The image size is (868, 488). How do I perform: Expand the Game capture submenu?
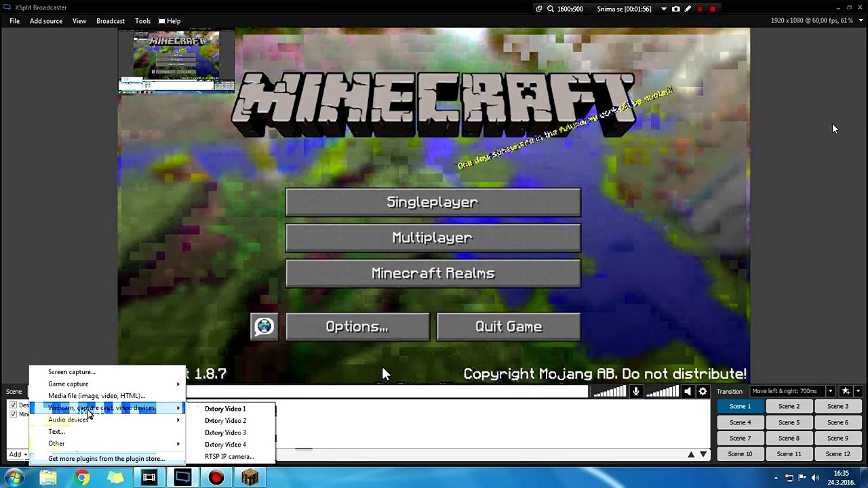tap(106, 384)
